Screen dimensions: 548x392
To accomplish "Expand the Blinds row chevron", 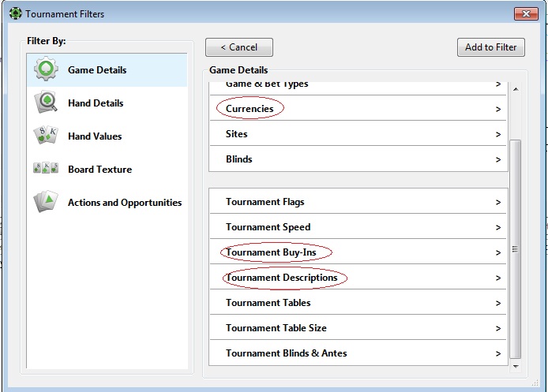I will (498, 159).
